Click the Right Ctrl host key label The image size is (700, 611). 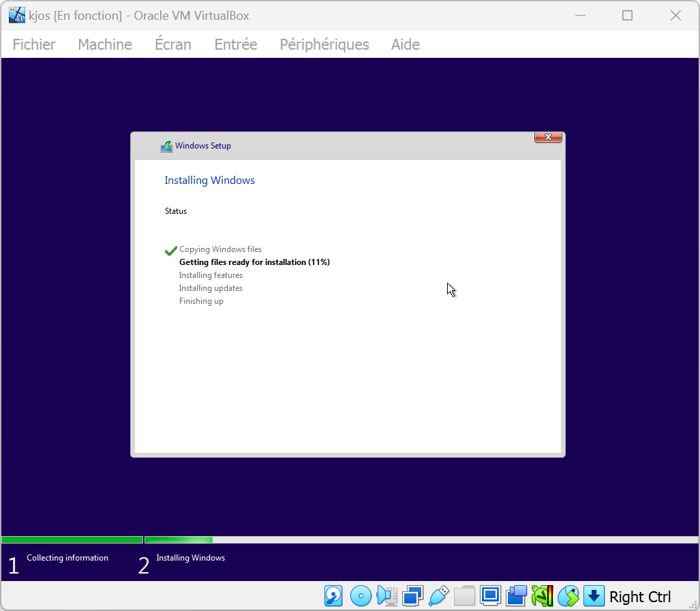coord(640,597)
